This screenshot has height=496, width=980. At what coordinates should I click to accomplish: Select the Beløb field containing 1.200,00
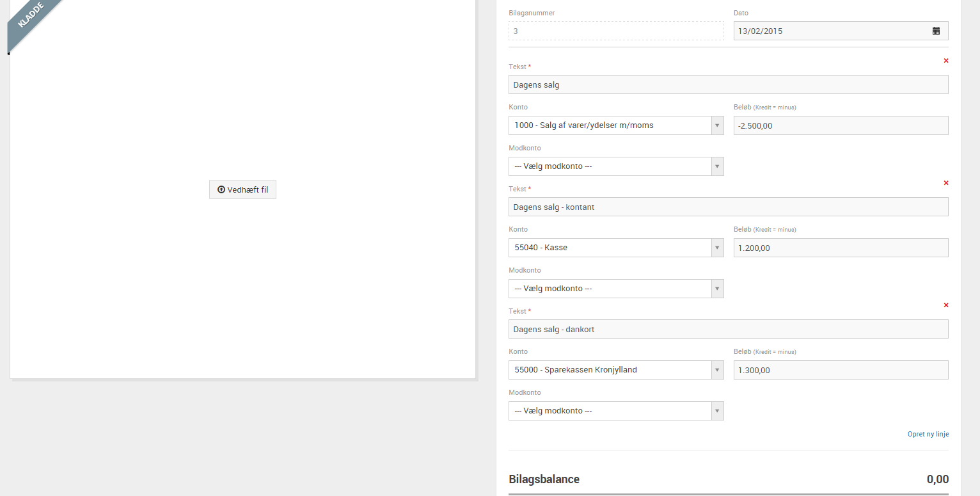pyautogui.click(x=841, y=248)
